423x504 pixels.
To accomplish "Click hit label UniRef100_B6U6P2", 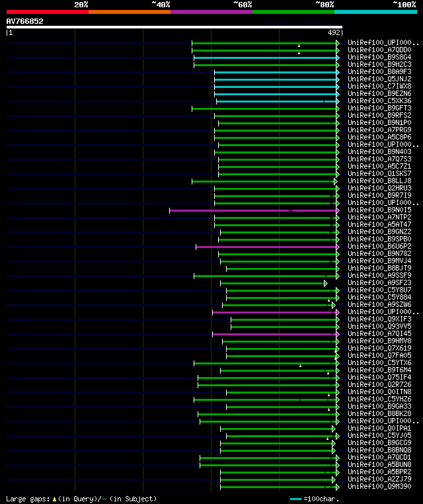I will 379,246.
